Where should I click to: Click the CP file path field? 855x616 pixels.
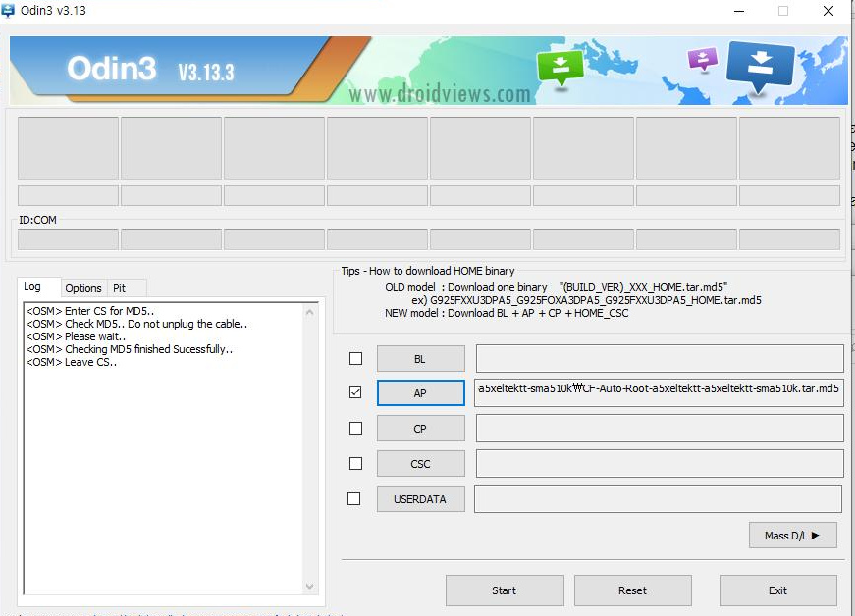click(660, 428)
